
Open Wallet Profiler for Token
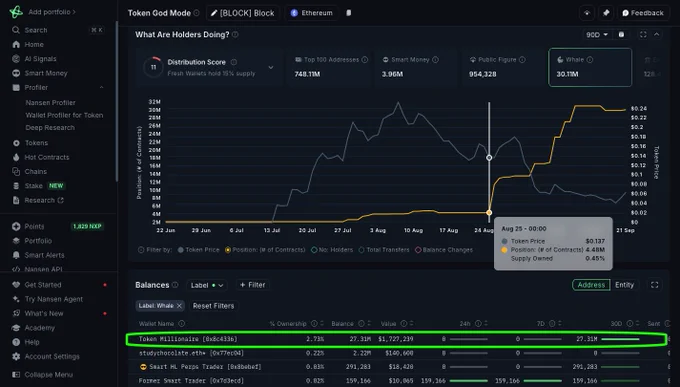point(64,115)
